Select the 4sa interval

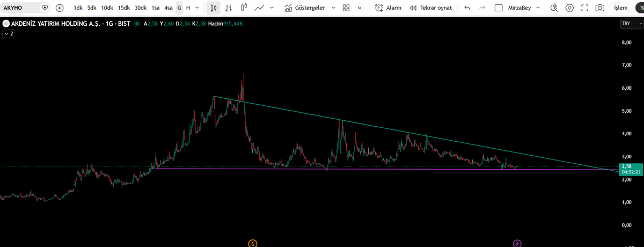169,8
